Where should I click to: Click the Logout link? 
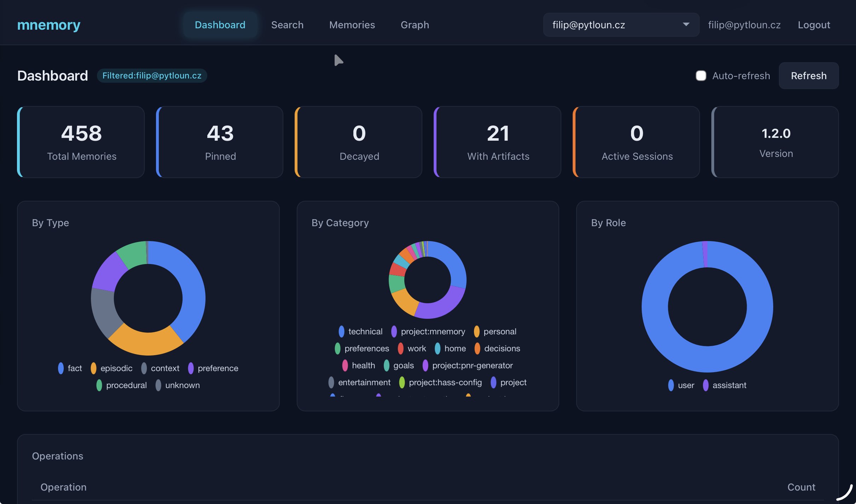tap(814, 25)
